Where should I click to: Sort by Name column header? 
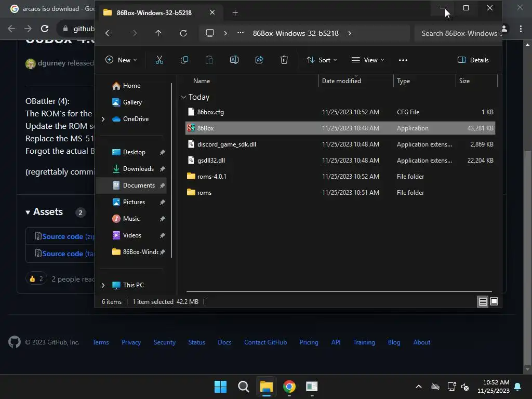[x=202, y=81]
